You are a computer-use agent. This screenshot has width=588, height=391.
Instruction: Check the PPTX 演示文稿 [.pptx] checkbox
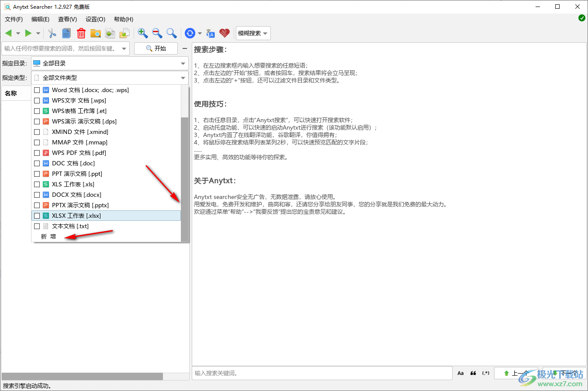37,205
